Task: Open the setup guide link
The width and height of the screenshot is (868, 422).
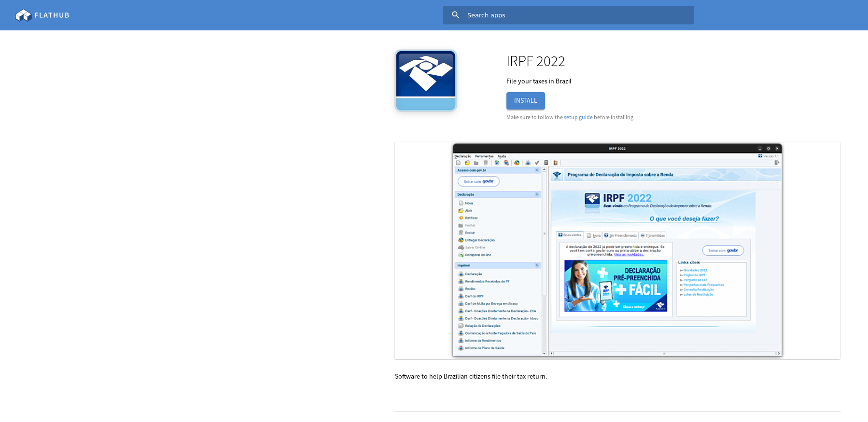Action: click(x=578, y=117)
